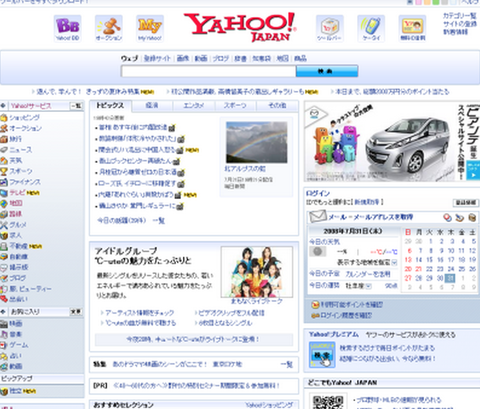Switch to the その他 tab
The width and height of the screenshot is (480, 409).
(x=277, y=106)
